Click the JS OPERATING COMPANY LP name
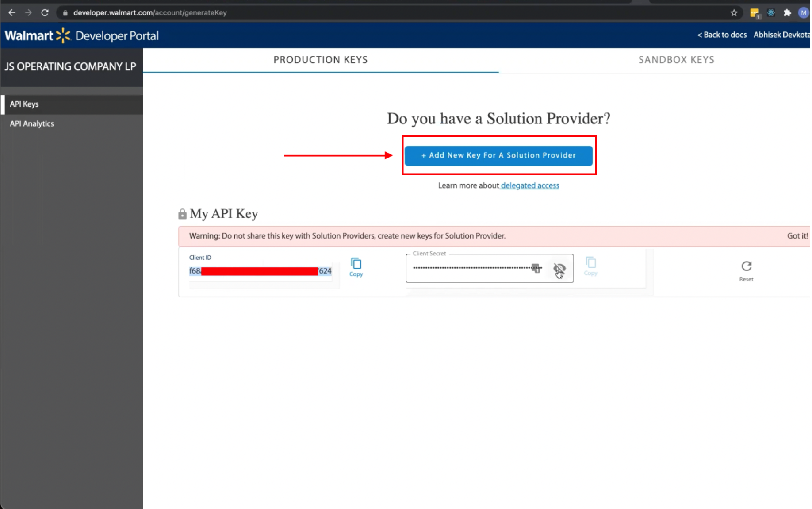The image size is (812, 509). pyautogui.click(x=70, y=67)
